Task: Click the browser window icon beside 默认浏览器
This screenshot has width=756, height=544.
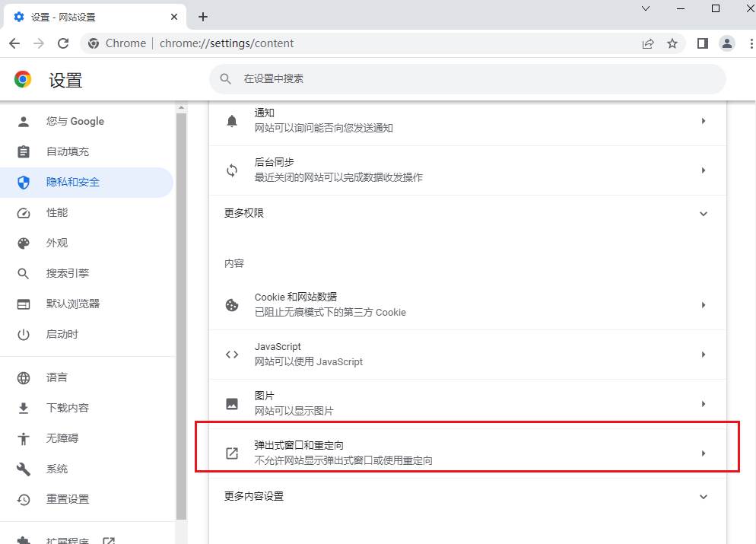Action: (23, 304)
